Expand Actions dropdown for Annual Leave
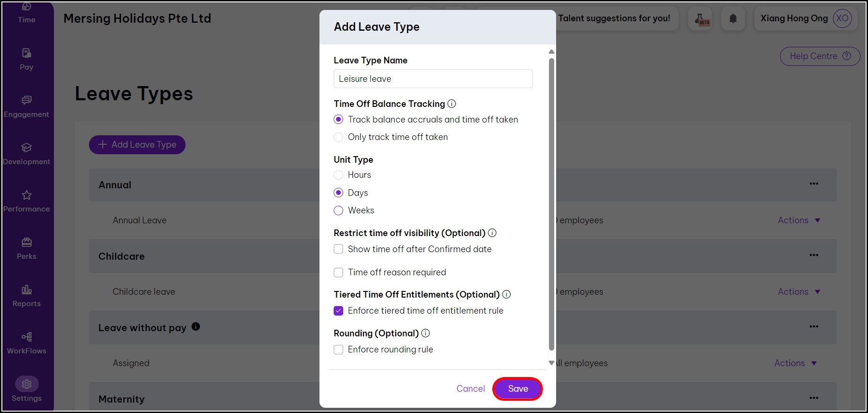 coord(799,220)
